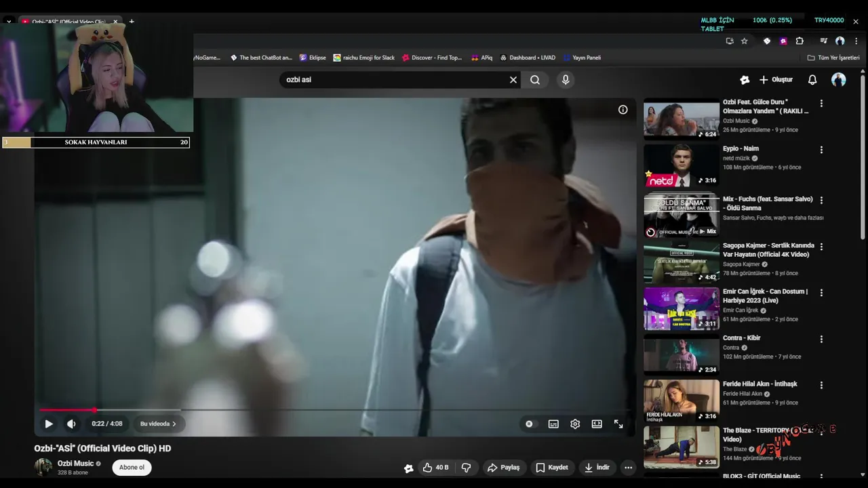Open "raichu Emoji for Slack" bookmark

[363, 58]
